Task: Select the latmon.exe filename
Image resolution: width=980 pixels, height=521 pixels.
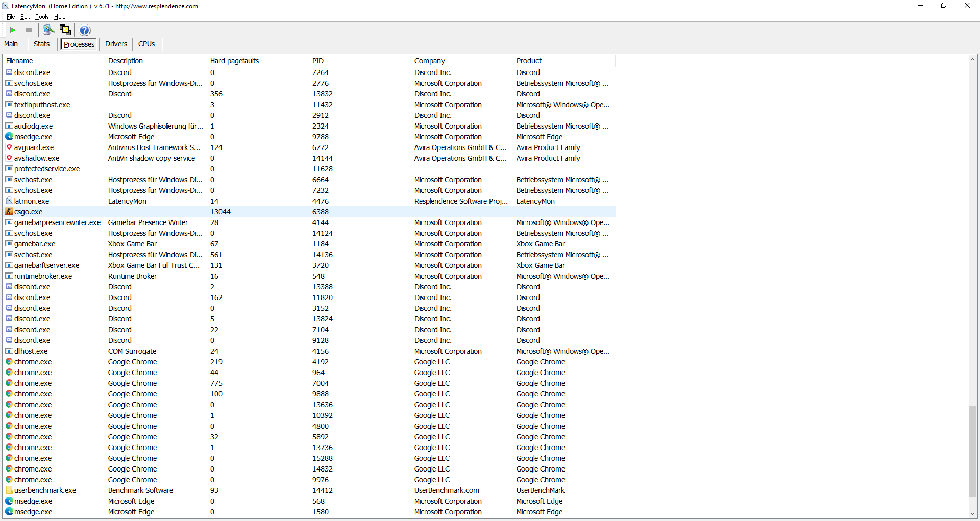Action: 32,201
